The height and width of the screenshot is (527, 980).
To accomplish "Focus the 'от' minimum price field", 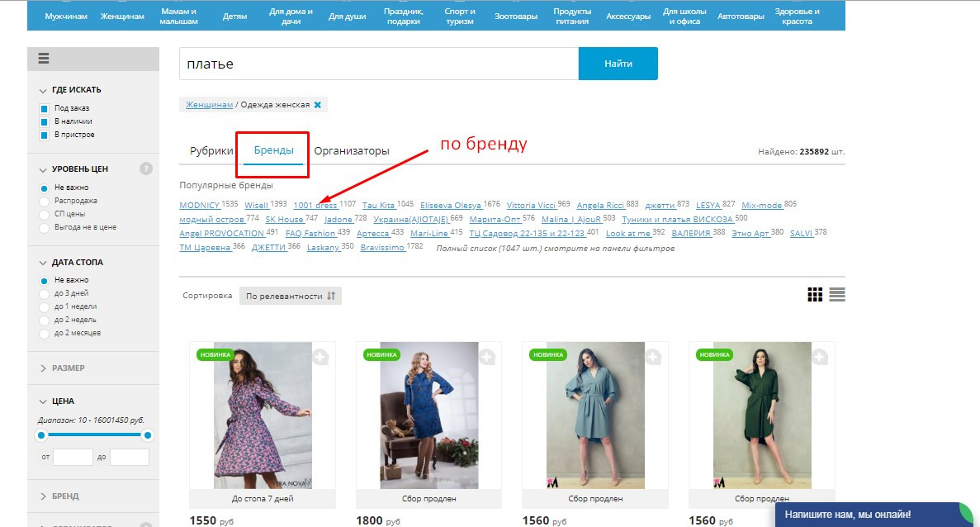I will click(x=73, y=457).
